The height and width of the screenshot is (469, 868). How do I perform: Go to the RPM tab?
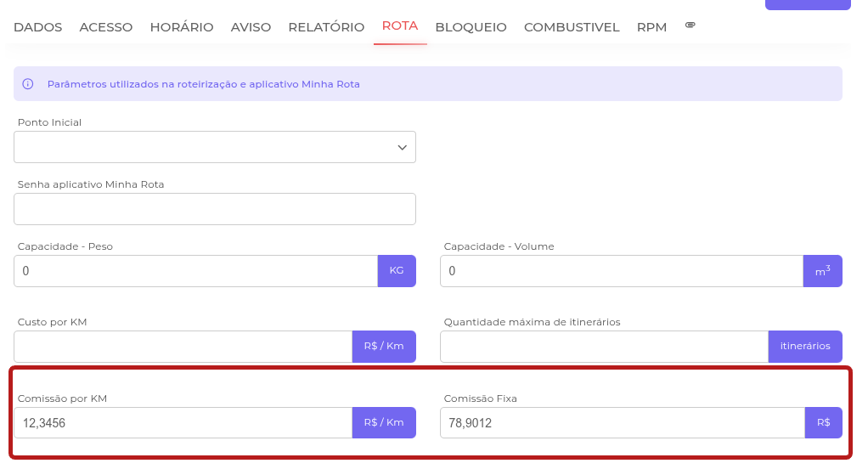651,27
